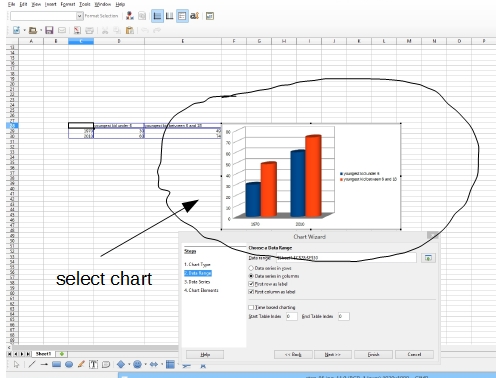Select the Ellipse drawing tool
Image resolution: width=496 pixels, height=378 pixels.
pyautogui.click(x=69, y=364)
